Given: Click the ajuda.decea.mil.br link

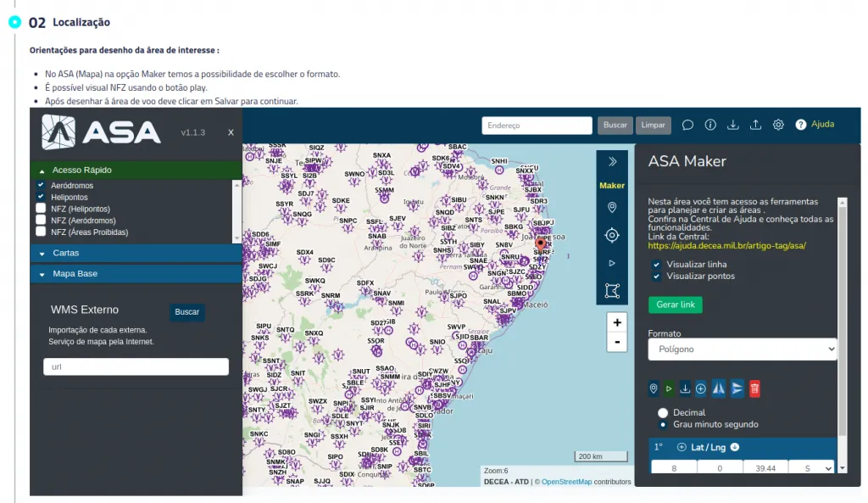Looking at the screenshot, I should (726, 245).
